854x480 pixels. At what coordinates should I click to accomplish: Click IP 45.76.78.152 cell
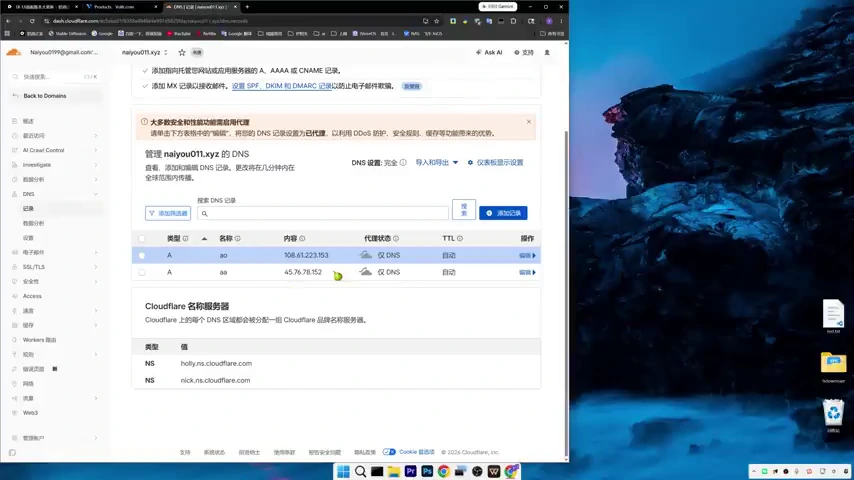click(303, 272)
